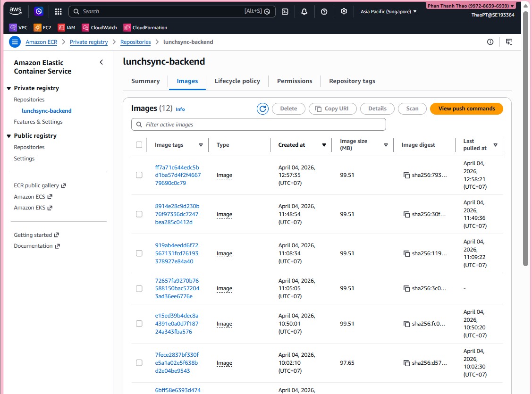Open the settings gear in top bar

pyautogui.click(x=344, y=11)
